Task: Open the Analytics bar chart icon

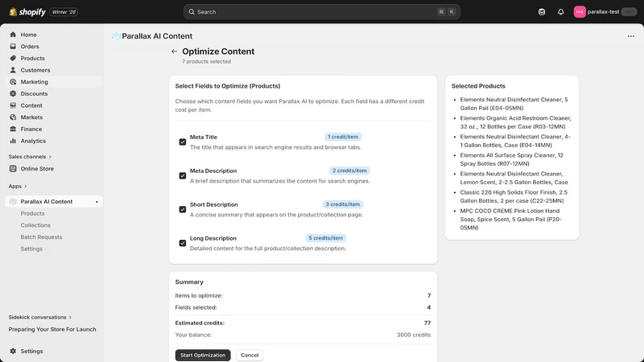Action: coord(13,141)
